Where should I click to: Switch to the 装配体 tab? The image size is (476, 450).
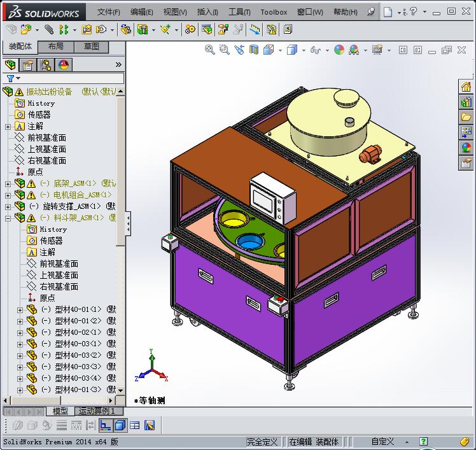coord(20,46)
